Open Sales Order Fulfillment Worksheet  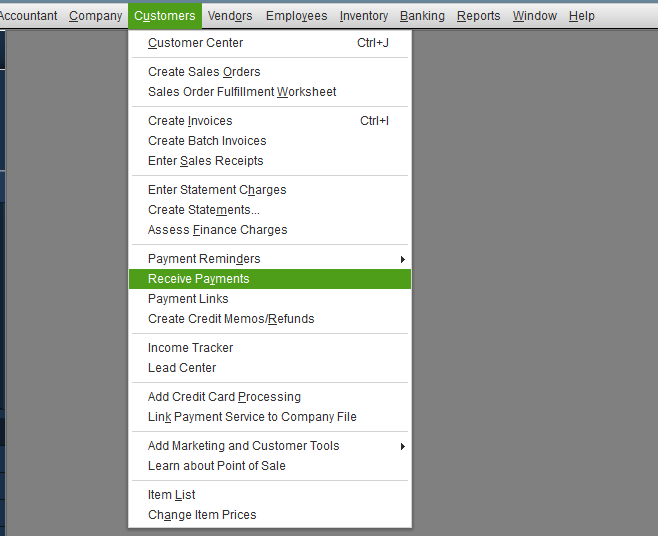click(242, 92)
